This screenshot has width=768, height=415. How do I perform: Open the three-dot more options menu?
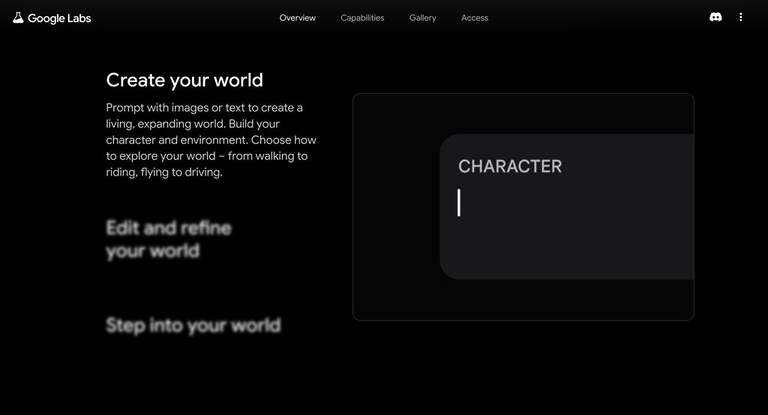pyautogui.click(x=741, y=17)
